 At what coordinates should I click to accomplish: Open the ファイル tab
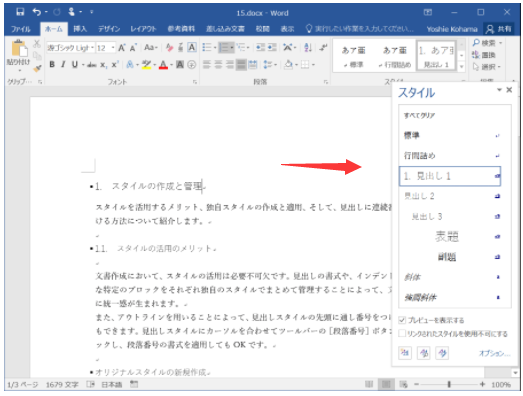[x=21, y=29]
